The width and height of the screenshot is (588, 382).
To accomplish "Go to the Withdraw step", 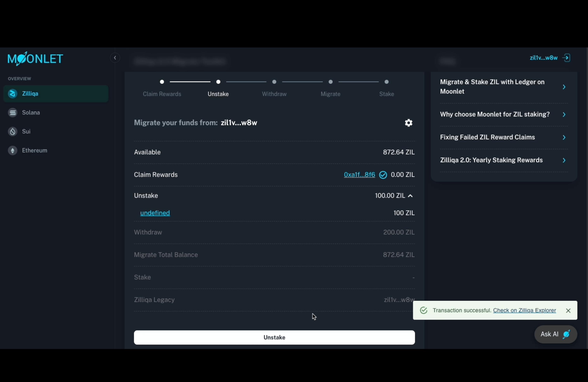I will (274, 94).
